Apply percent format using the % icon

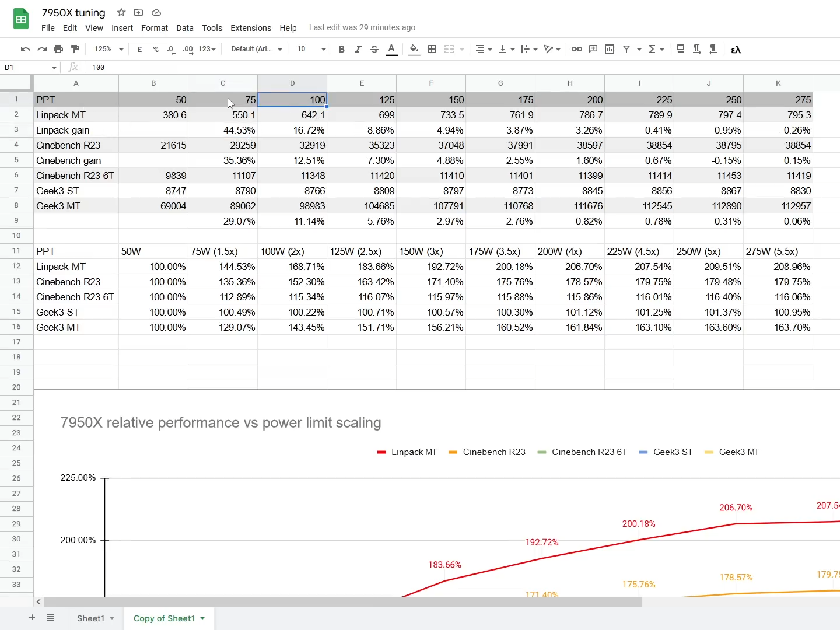(x=156, y=50)
